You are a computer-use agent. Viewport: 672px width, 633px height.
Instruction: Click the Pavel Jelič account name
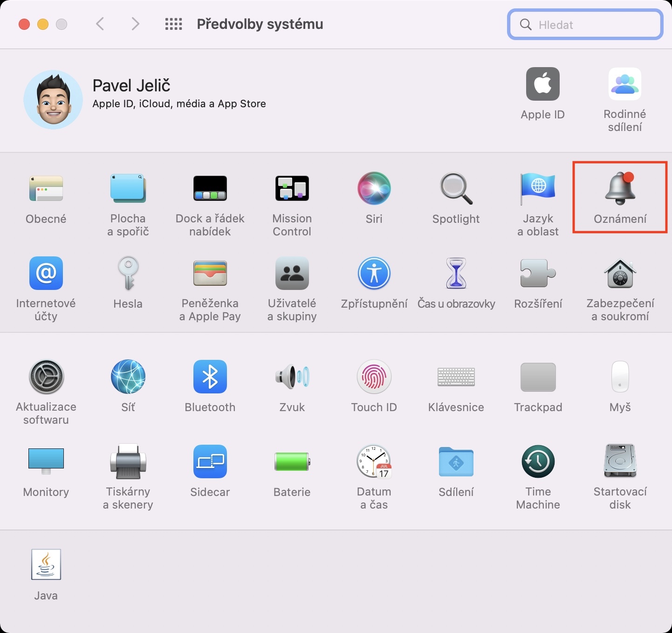(131, 85)
